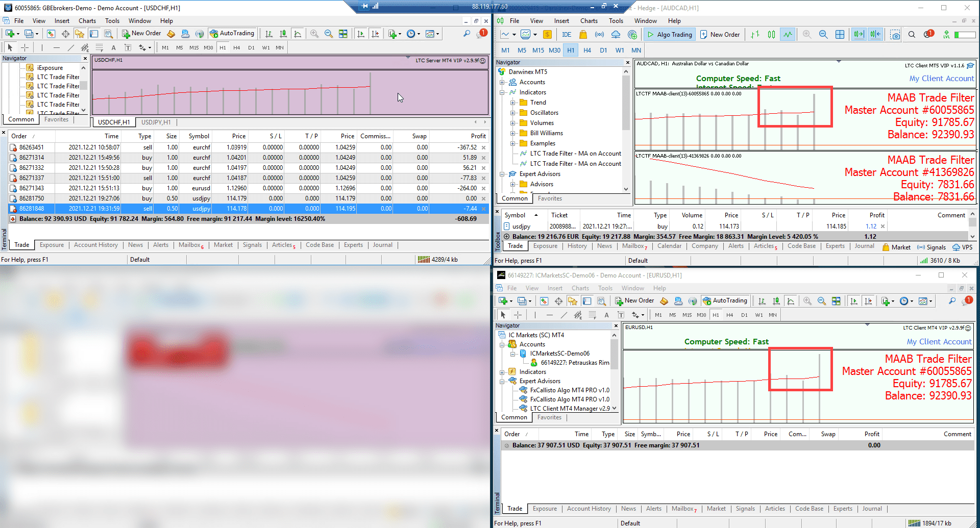Toggle Navigator star-folder icon in GBEbrokers toolbar
Viewport: 980px width, 528px height.
(x=80, y=34)
